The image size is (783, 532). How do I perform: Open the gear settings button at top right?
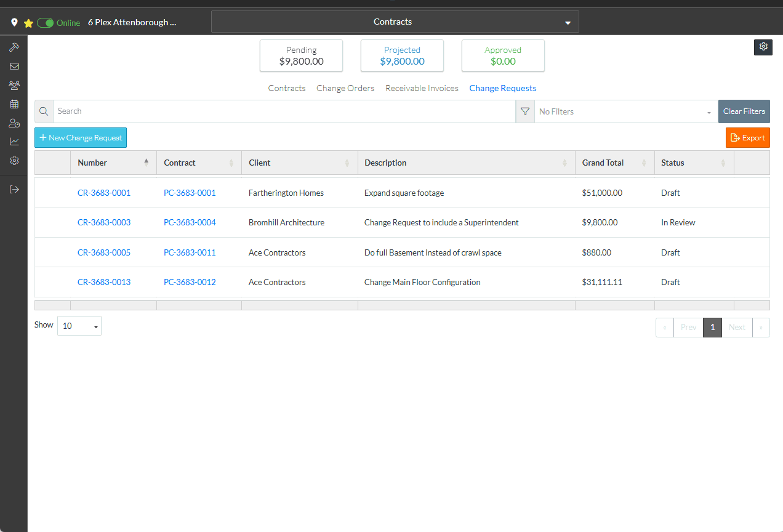tap(763, 47)
